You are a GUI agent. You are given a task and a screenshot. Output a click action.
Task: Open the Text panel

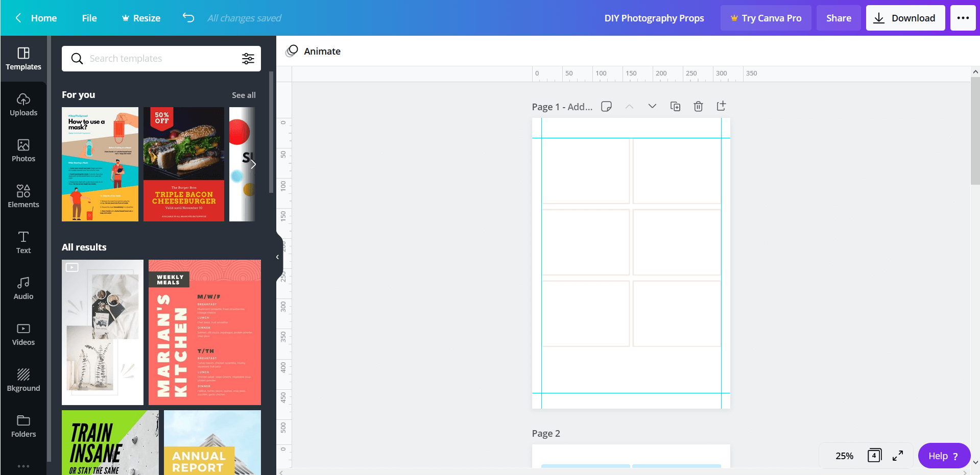[x=23, y=242]
